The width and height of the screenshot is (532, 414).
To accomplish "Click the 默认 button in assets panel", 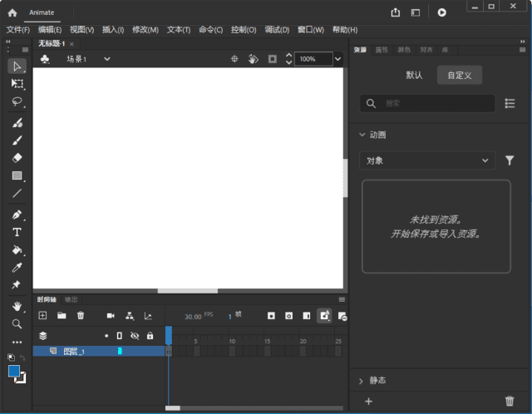I will tap(414, 75).
